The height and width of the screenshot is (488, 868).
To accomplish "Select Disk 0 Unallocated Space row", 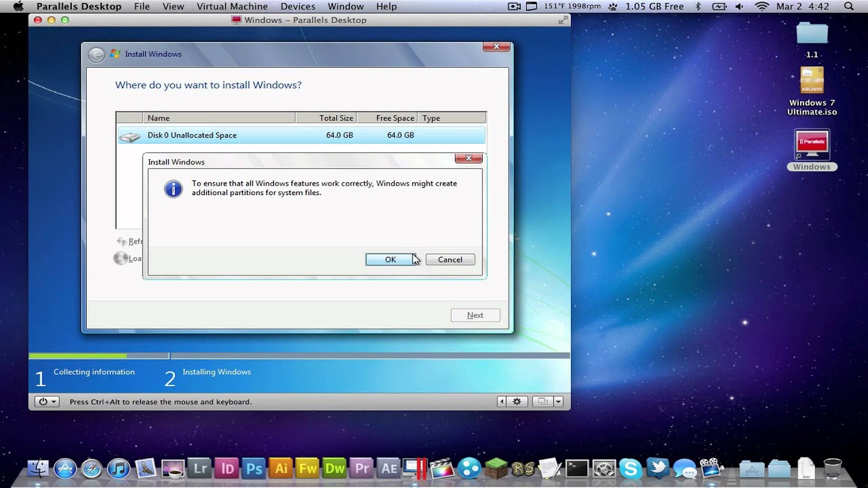I will click(x=301, y=135).
